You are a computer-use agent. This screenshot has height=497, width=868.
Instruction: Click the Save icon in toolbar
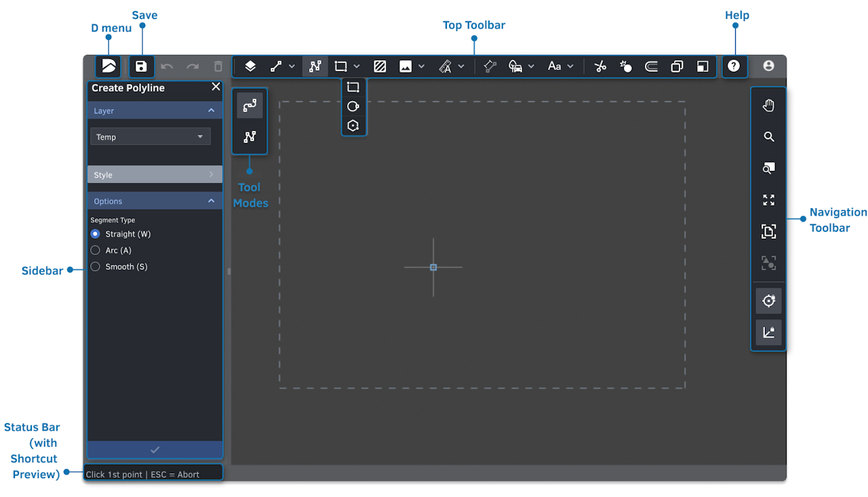(x=141, y=66)
